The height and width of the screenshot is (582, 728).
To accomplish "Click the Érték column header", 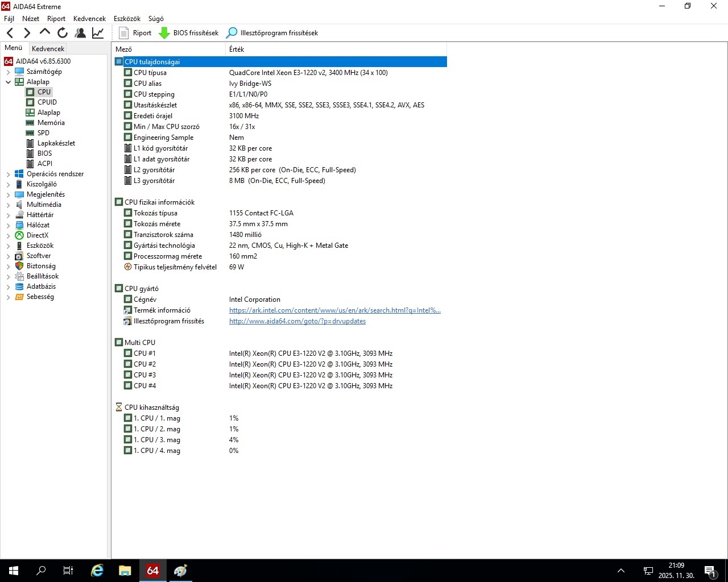I will pyautogui.click(x=336, y=49).
